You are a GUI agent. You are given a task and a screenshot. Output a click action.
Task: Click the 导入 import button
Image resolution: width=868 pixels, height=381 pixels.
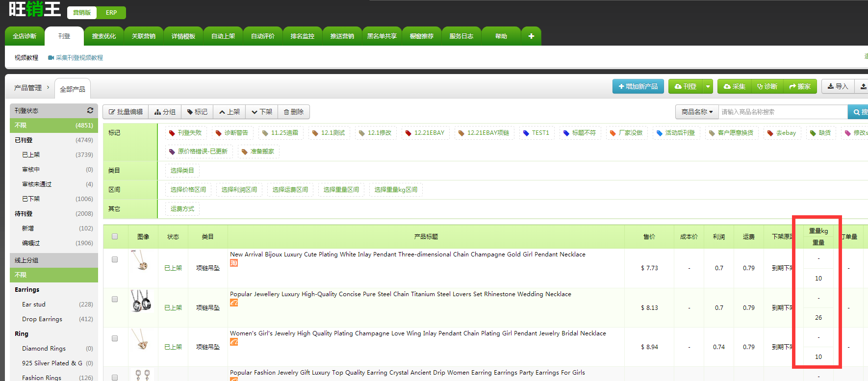pyautogui.click(x=838, y=86)
